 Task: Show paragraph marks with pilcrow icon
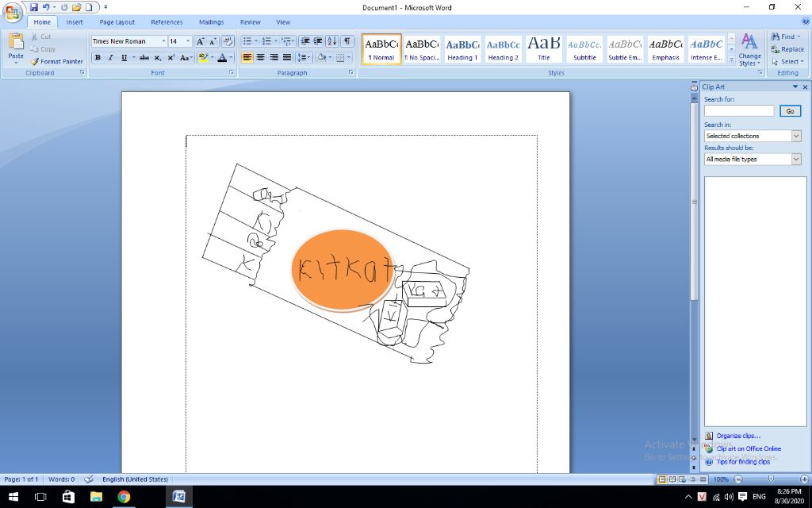347,41
